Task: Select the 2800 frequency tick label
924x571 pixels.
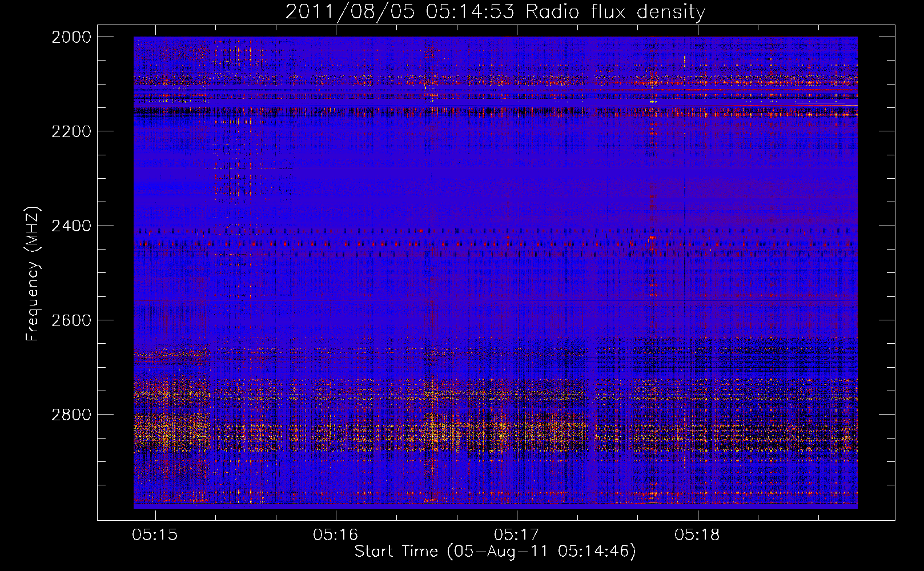Action: [71, 415]
